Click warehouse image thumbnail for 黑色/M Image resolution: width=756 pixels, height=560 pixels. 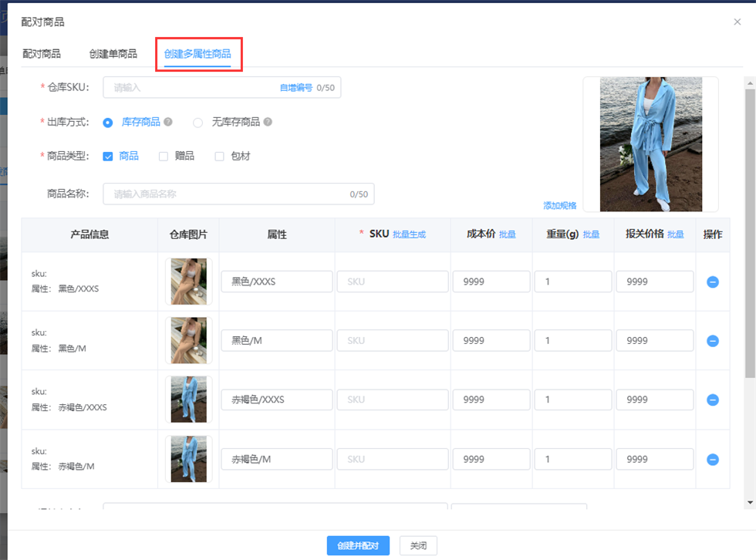[189, 341]
